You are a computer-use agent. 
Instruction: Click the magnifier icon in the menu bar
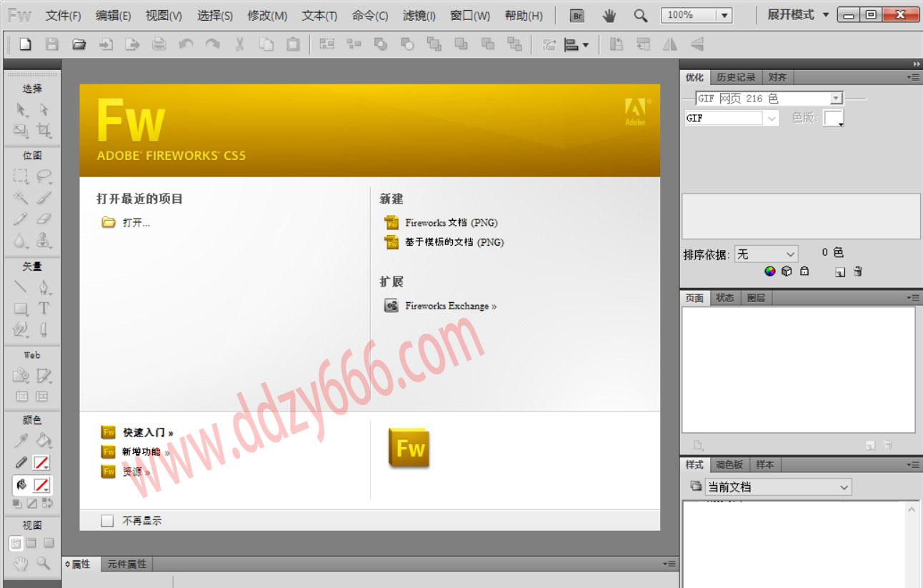coord(641,15)
